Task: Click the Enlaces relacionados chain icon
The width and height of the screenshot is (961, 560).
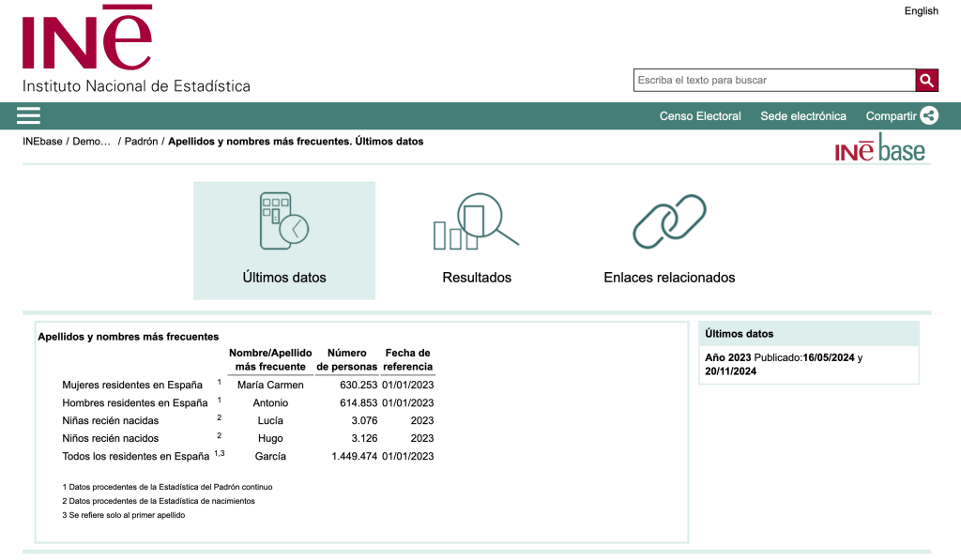Action: pos(669,221)
